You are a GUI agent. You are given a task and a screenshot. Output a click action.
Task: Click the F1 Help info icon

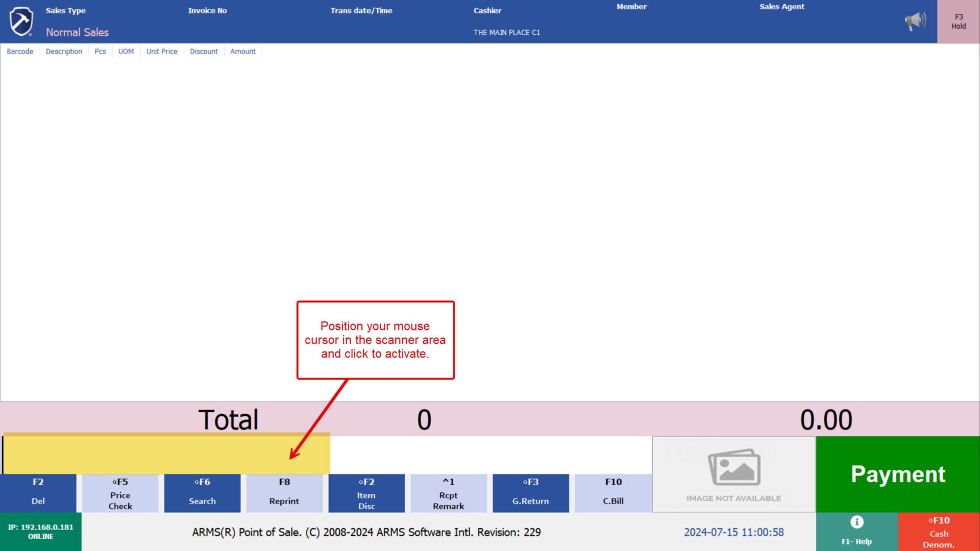click(x=856, y=522)
